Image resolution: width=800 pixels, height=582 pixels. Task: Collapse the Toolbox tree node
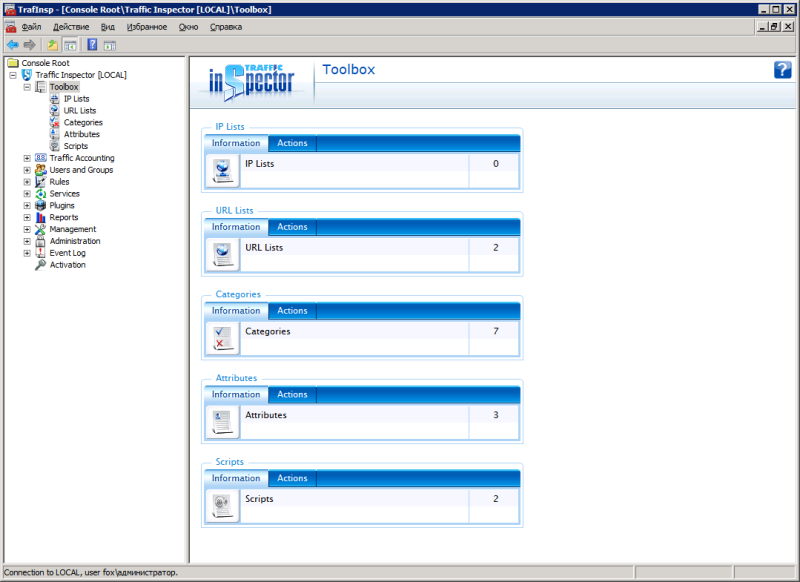tap(27, 87)
